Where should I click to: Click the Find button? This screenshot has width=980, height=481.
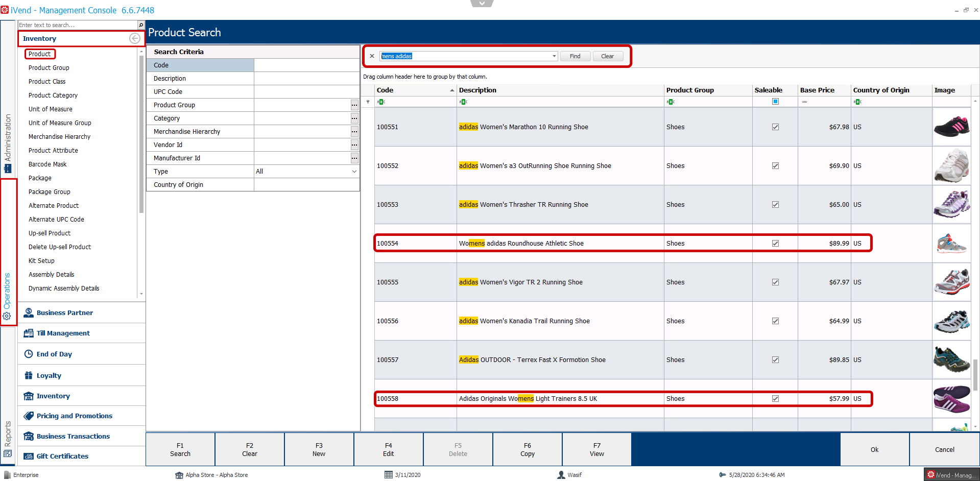(x=575, y=56)
